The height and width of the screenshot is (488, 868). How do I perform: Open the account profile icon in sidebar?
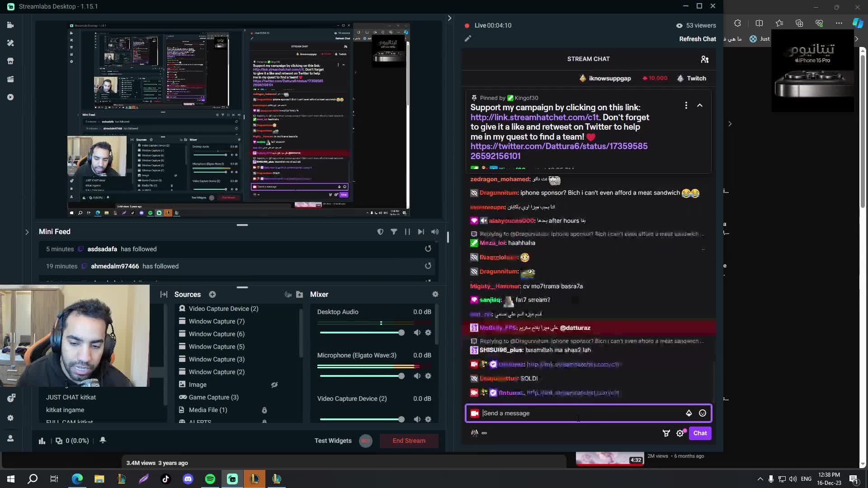[x=10, y=438]
